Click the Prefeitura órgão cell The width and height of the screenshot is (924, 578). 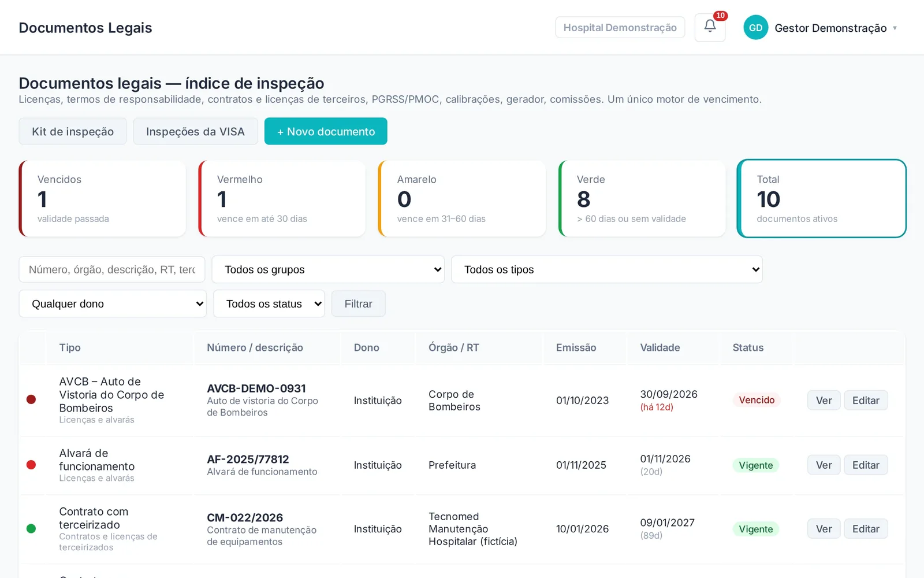click(452, 465)
